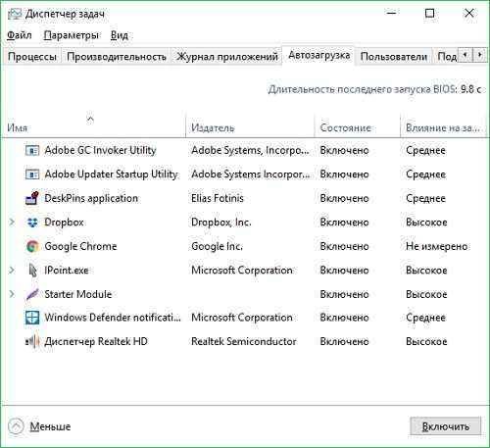Select the Adobe GC Invoker Utility icon
The image size is (490, 448).
(x=32, y=150)
